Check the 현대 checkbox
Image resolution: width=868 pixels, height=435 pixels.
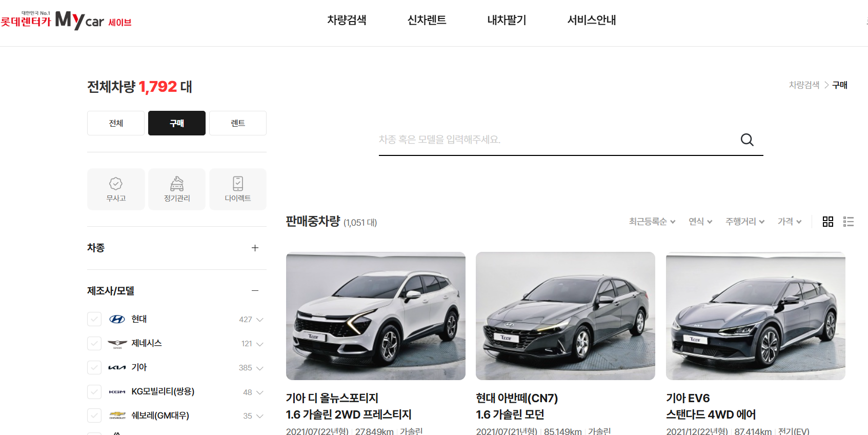point(94,319)
